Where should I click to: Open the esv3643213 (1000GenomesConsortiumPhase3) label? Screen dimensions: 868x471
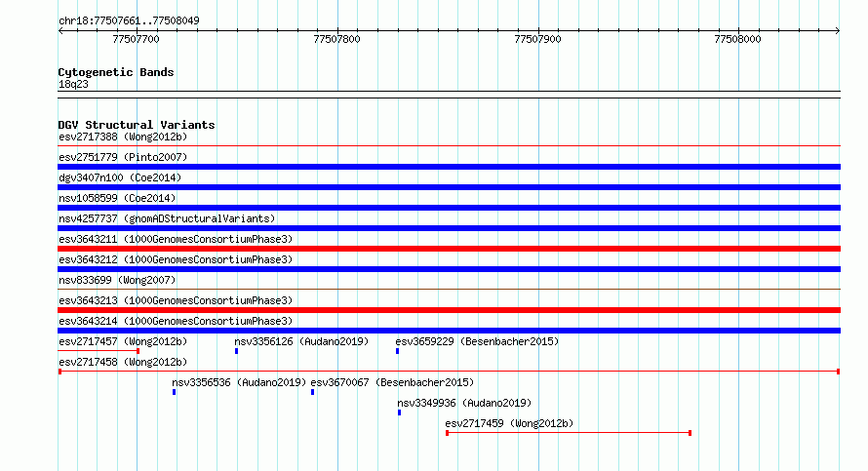(x=176, y=300)
